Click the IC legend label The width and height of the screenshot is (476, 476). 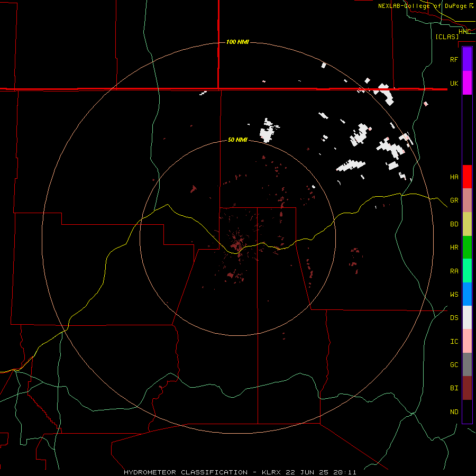(x=454, y=342)
